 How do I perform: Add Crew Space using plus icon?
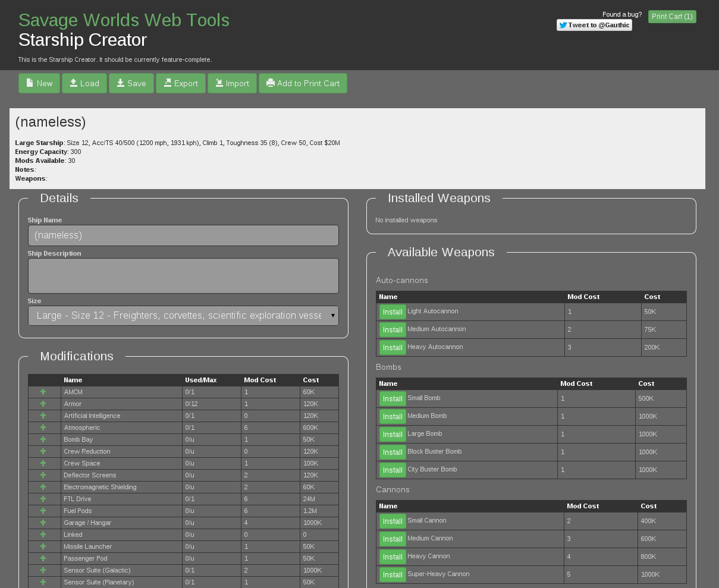(43, 463)
